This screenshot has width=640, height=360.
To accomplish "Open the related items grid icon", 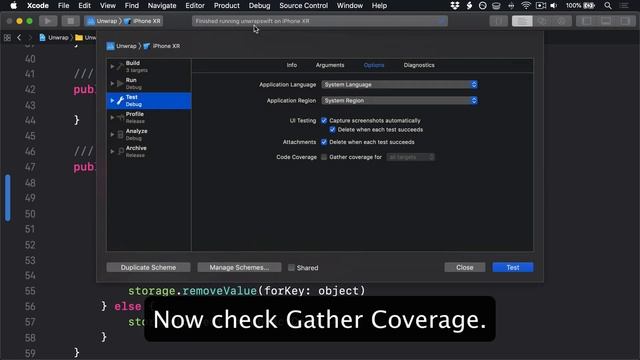I will pyautogui.click(x=7, y=38).
